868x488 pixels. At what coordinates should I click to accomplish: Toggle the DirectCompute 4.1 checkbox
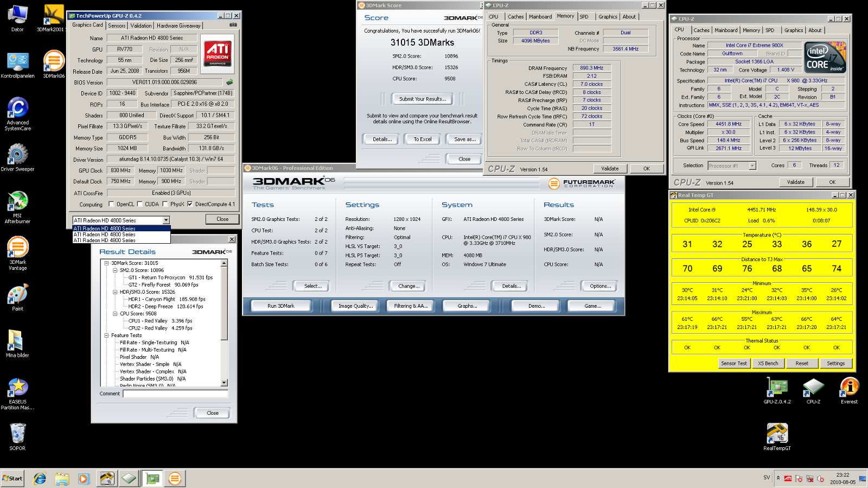[x=190, y=204]
